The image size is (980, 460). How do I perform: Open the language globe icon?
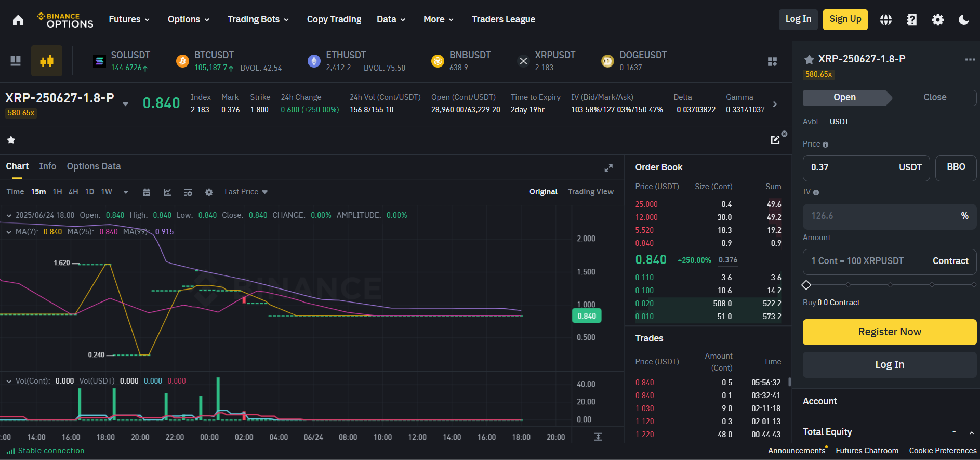tap(886, 20)
